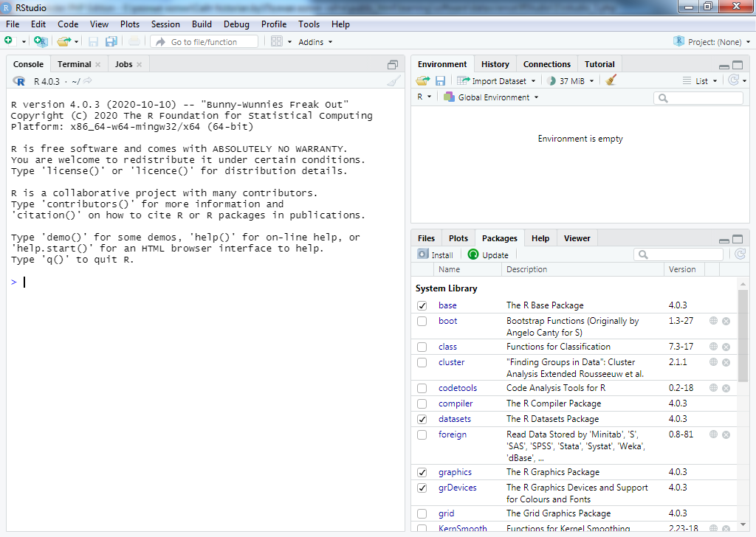Open the codetools package link
756x537 pixels.
click(457, 388)
